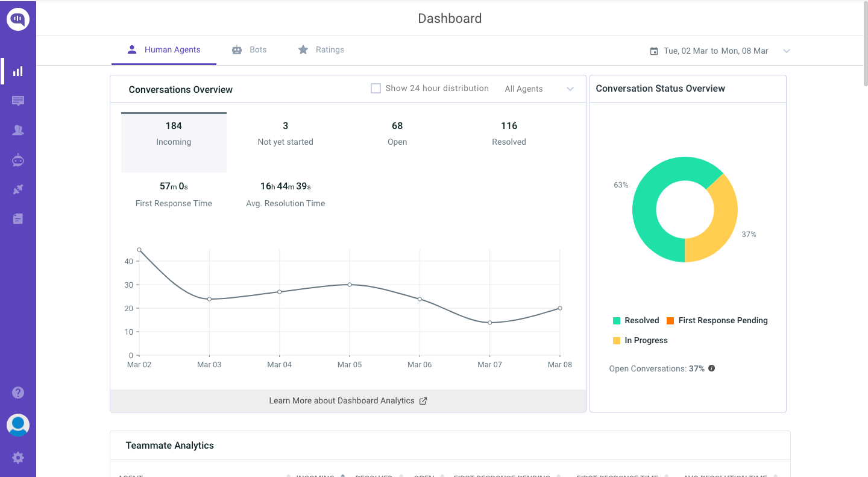This screenshot has width=868, height=477.
Task: Open Learn More about Dashboard Analytics link
Action: pyautogui.click(x=348, y=401)
